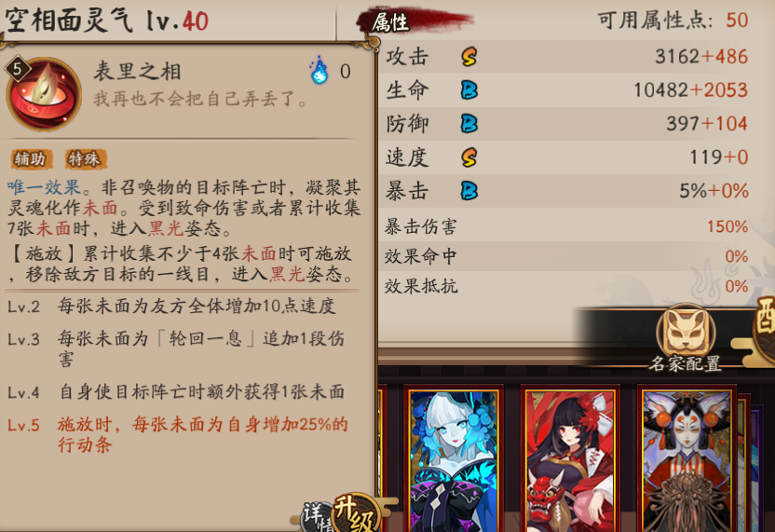
Task: Click the attack S grade icon
Action: pyautogui.click(x=469, y=56)
